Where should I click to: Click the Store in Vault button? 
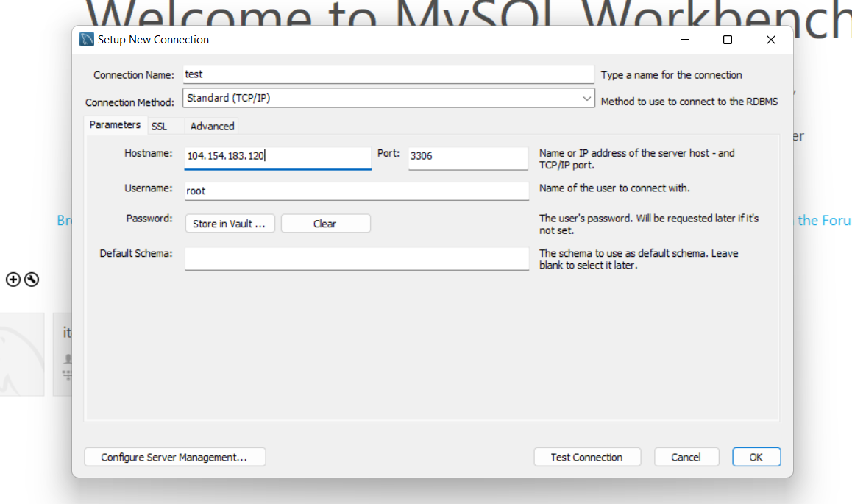(x=230, y=224)
